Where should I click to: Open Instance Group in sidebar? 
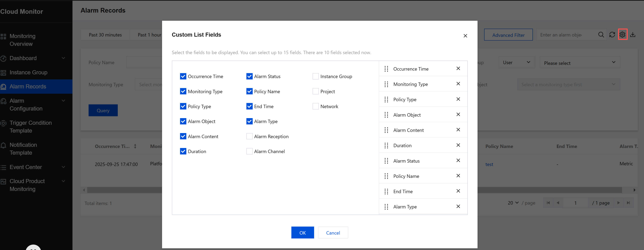(x=36, y=72)
